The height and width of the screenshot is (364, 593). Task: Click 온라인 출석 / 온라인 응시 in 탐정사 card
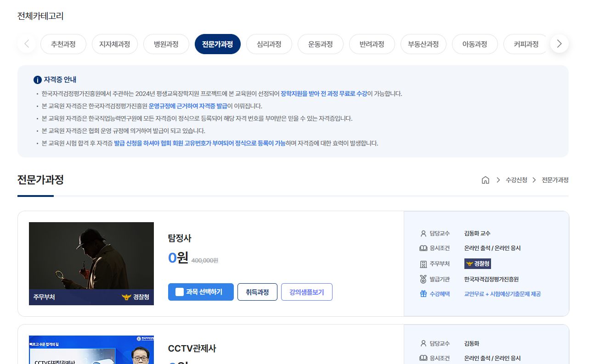tap(492, 248)
